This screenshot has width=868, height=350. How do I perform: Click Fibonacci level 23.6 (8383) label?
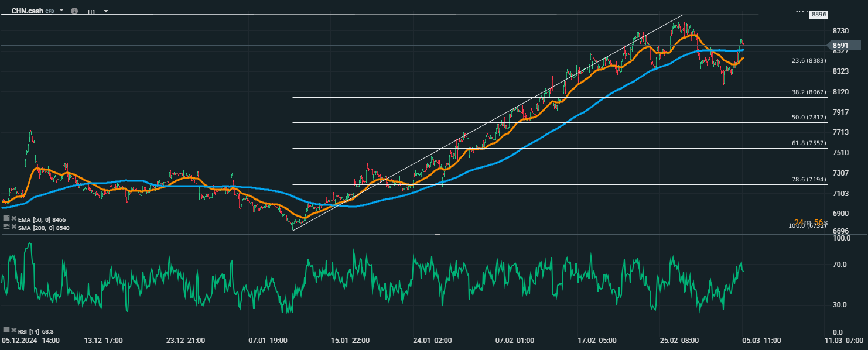pyautogui.click(x=809, y=60)
